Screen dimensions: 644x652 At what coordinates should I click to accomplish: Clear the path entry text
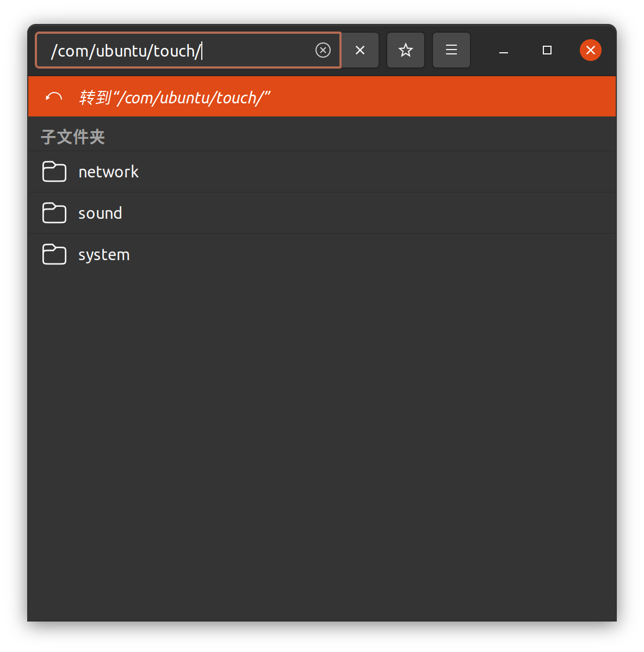323,50
